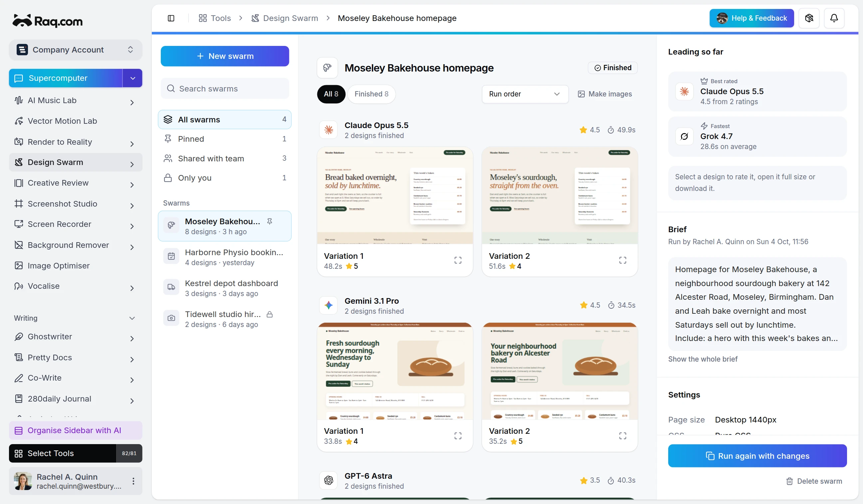
Task: Click Run again with changes
Action: [757, 456]
